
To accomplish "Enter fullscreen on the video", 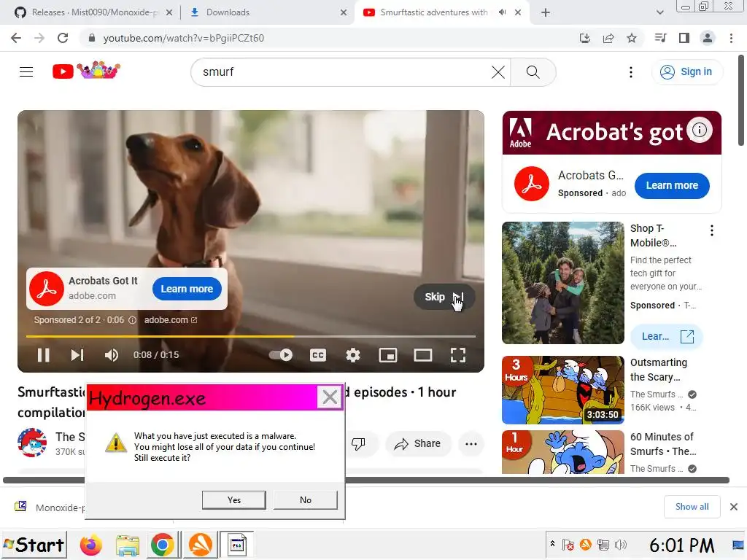I will tap(458, 355).
